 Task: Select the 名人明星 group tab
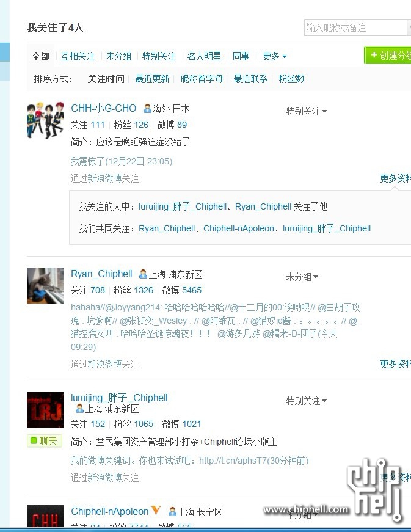[204, 56]
